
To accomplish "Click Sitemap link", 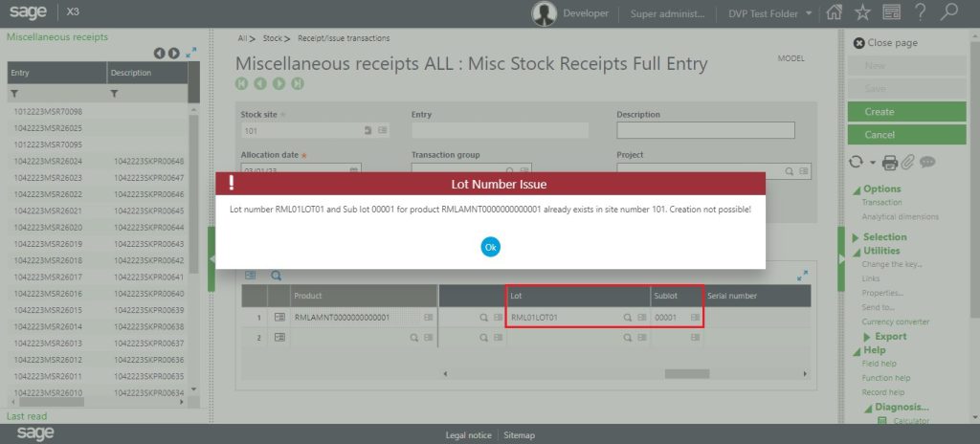I will (520, 435).
